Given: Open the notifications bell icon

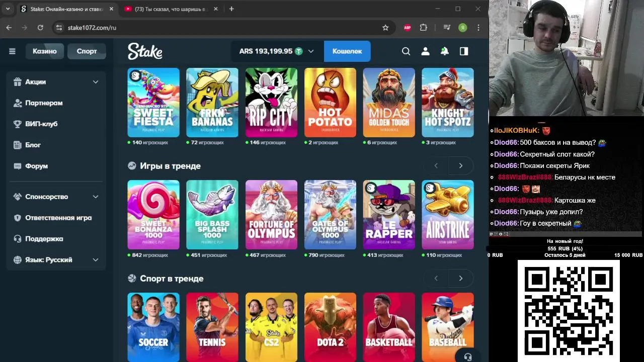Looking at the screenshot, I should pyautogui.click(x=445, y=51).
